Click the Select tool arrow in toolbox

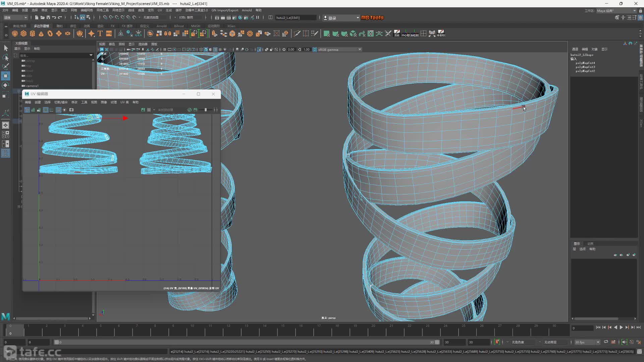click(6, 48)
